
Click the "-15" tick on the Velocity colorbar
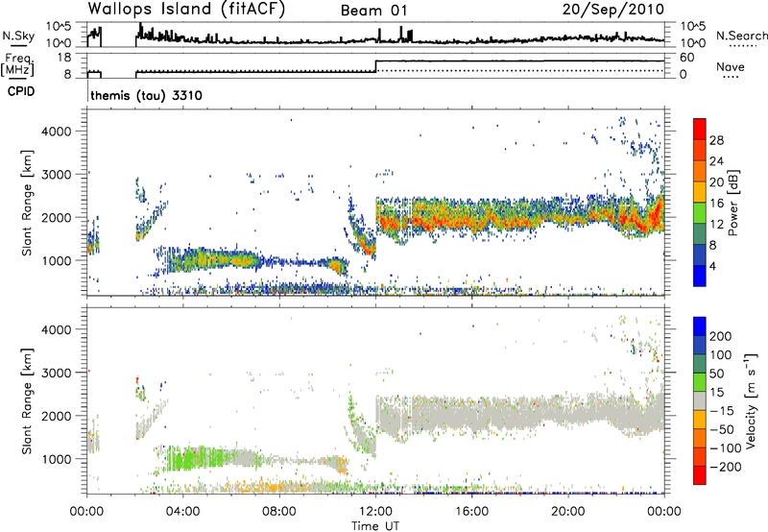[722, 411]
